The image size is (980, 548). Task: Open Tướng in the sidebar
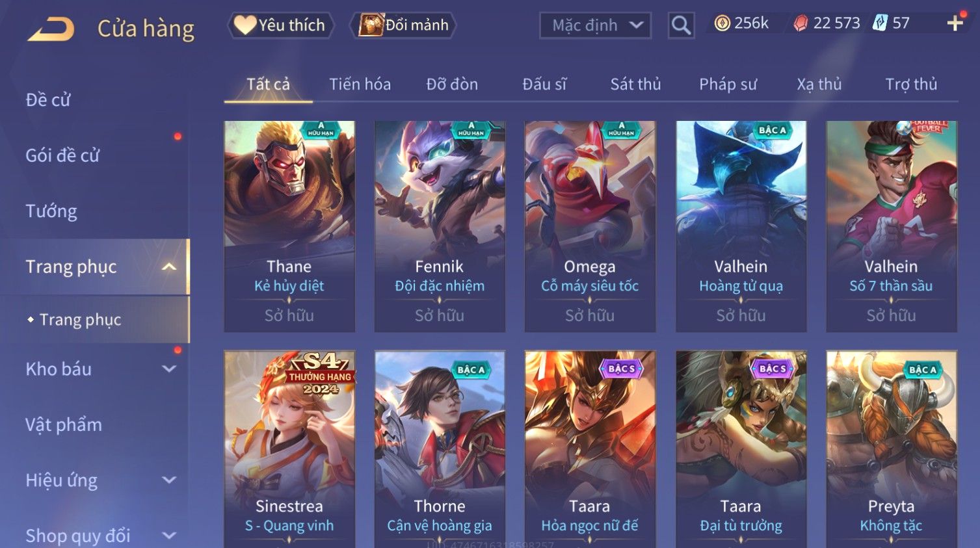click(51, 211)
